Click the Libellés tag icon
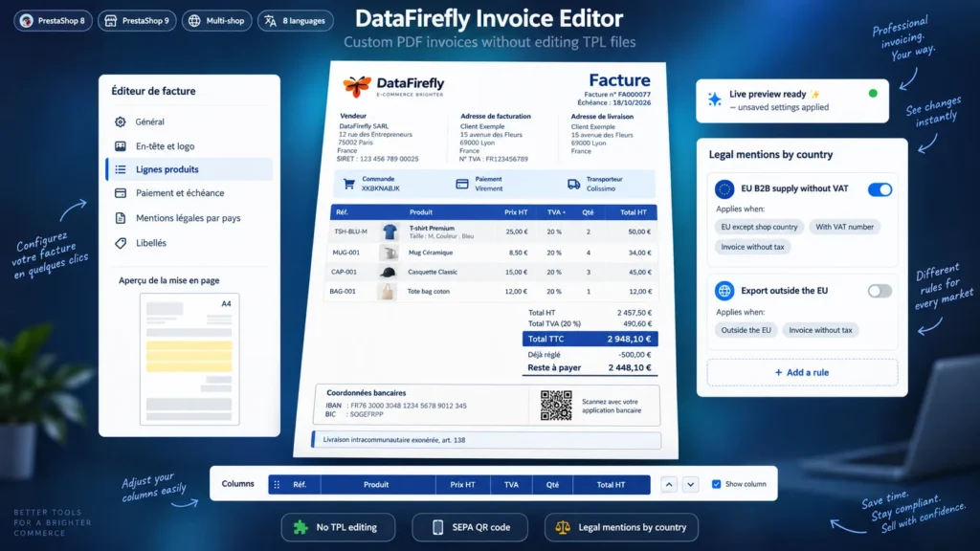 120,243
